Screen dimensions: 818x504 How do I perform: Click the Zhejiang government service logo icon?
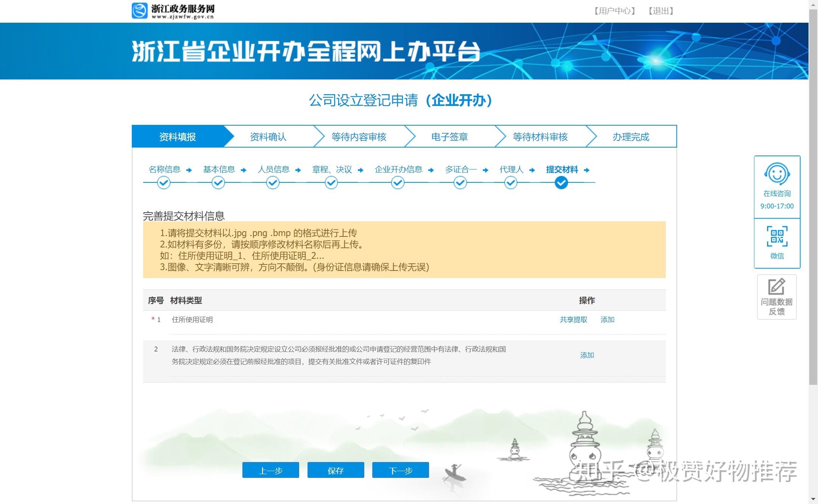pyautogui.click(x=139, y=11)
